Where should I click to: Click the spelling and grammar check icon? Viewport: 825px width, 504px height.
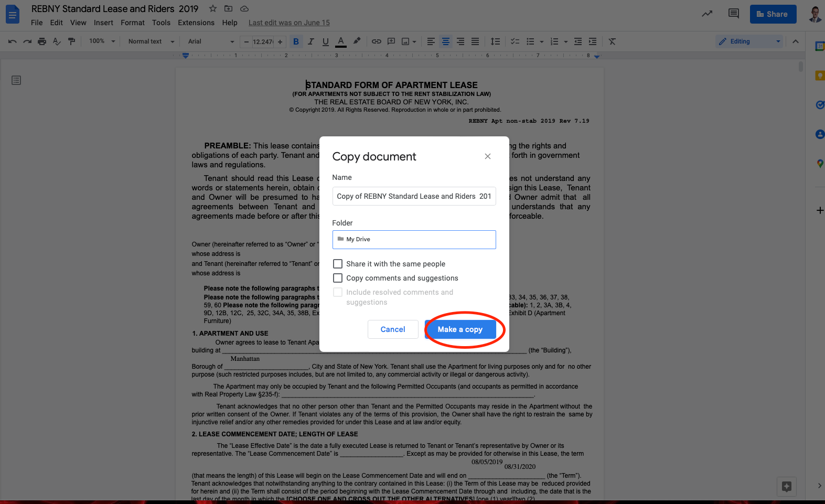[x=57, y=41]
